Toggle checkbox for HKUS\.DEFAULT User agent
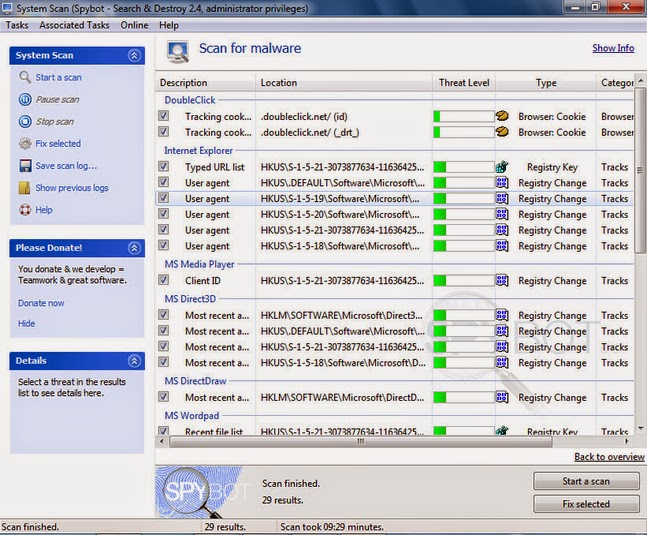647x535 pixels. (x=163, y=182)
